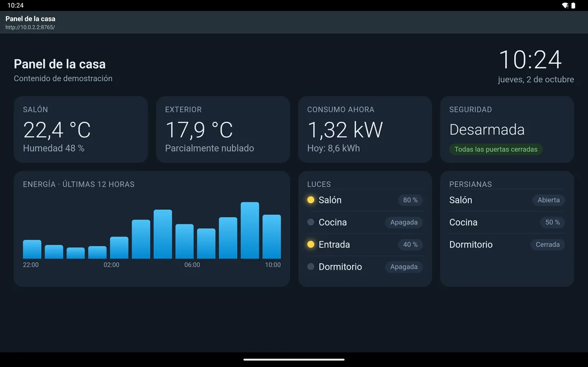Click the grey indicator beside Dormitorio light
Viewport: 588px width, 367px height.
[x=311, y=267]
